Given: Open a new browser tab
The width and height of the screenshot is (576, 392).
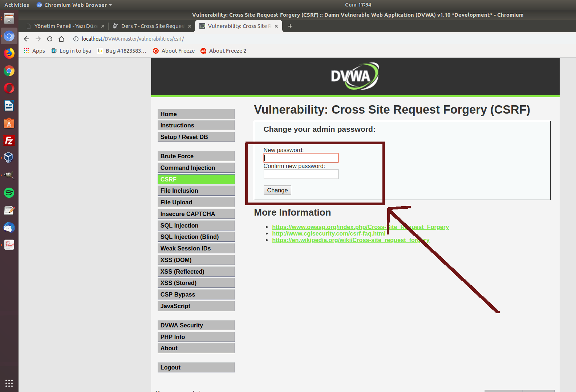Looking at the screenshot, I should (290, 26).
